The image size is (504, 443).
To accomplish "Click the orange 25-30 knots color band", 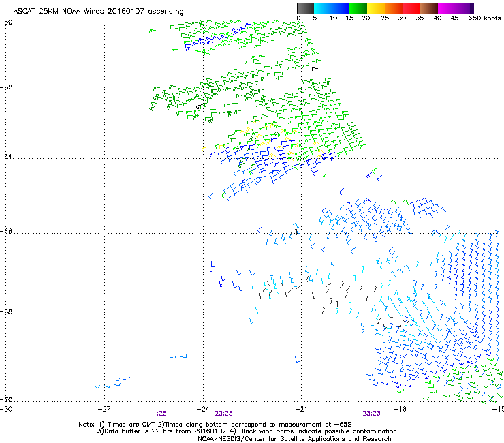I will (x=394, y=8).
